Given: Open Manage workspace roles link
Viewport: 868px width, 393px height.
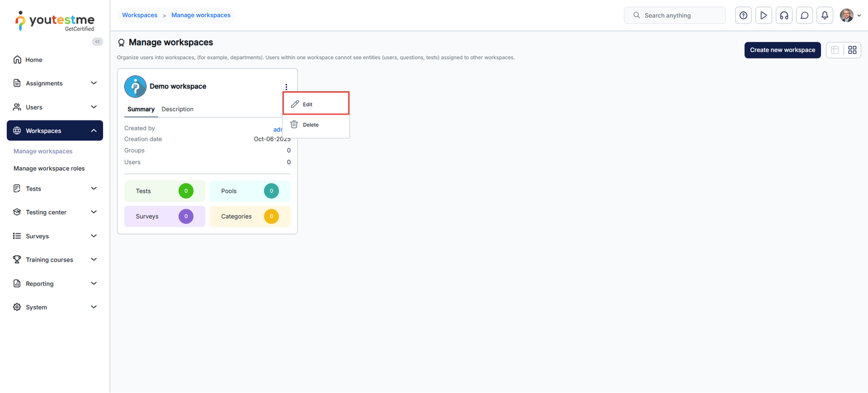Looking at the screenshot, I should (49, 169).
